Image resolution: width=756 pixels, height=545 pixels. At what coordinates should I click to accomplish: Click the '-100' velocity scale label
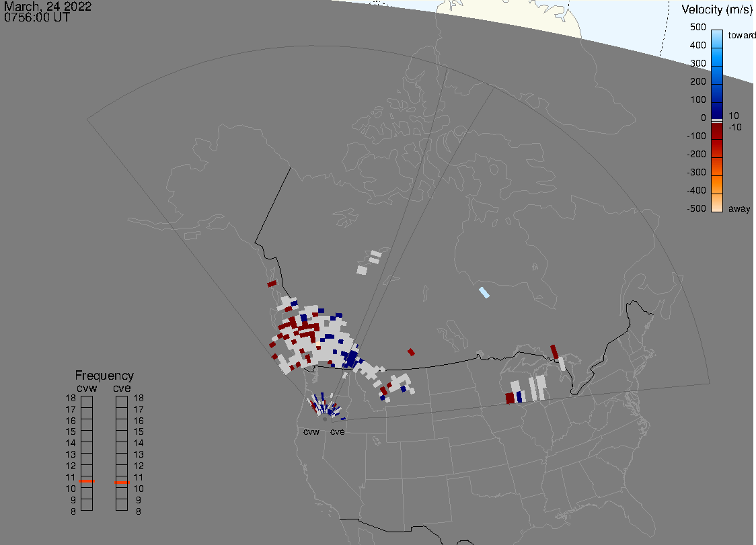click(x=696, y=136)
